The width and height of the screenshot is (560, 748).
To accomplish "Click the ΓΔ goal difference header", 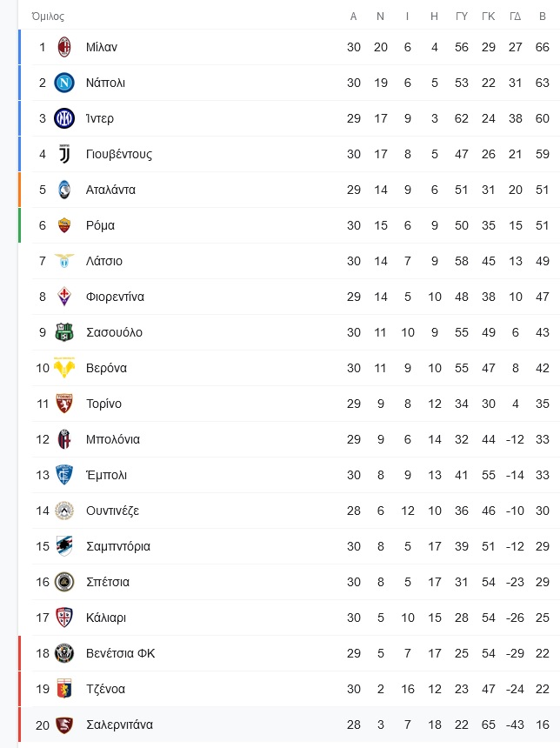I will pos(515,17).
